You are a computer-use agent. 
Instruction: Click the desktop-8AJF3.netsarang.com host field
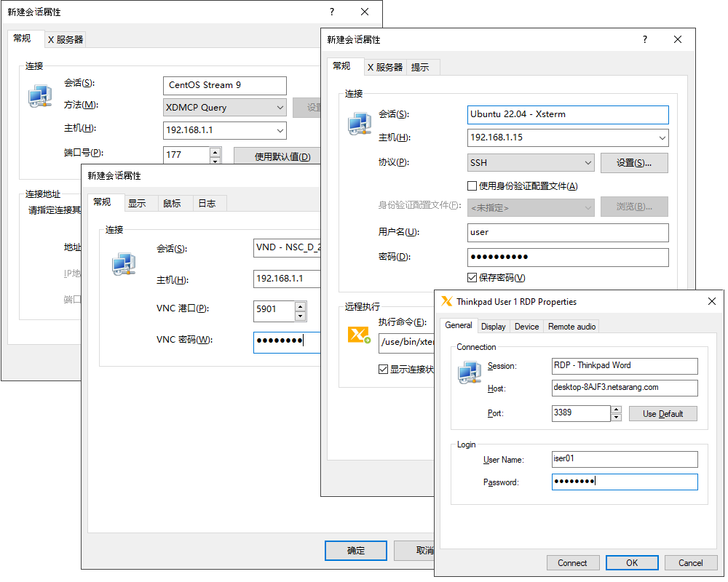coord(625,388)
